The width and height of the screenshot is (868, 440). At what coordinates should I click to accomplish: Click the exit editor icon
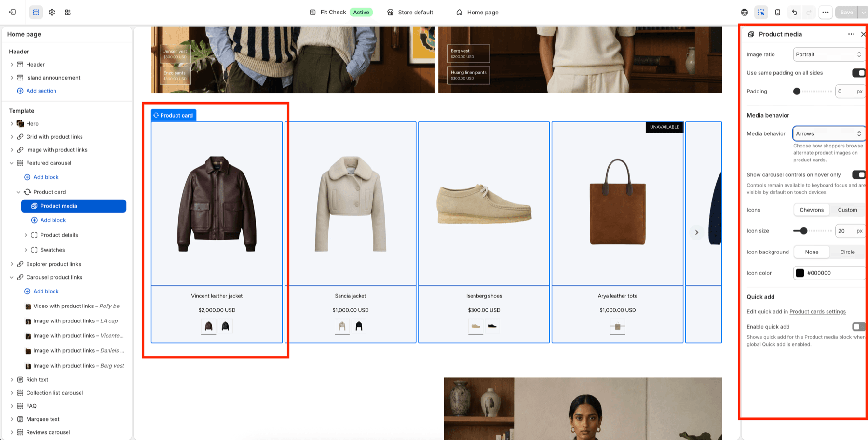[x=13, y=12]
